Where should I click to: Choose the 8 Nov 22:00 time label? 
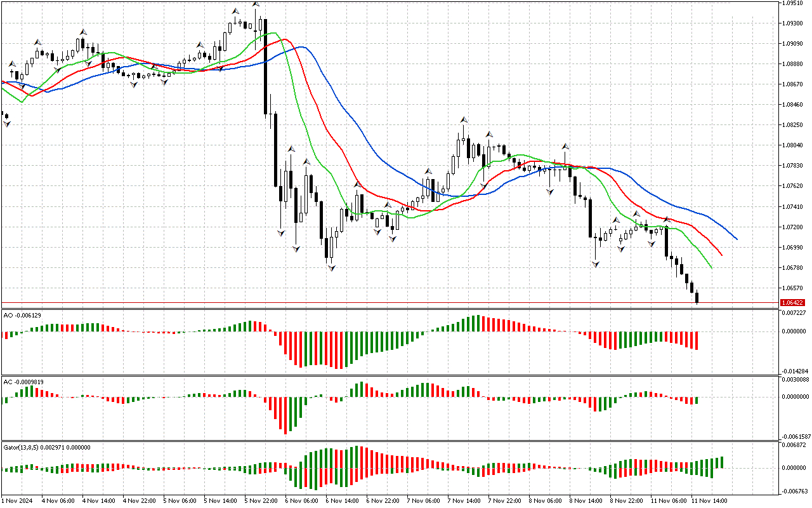pyautogui.click(x=625, y=501)
